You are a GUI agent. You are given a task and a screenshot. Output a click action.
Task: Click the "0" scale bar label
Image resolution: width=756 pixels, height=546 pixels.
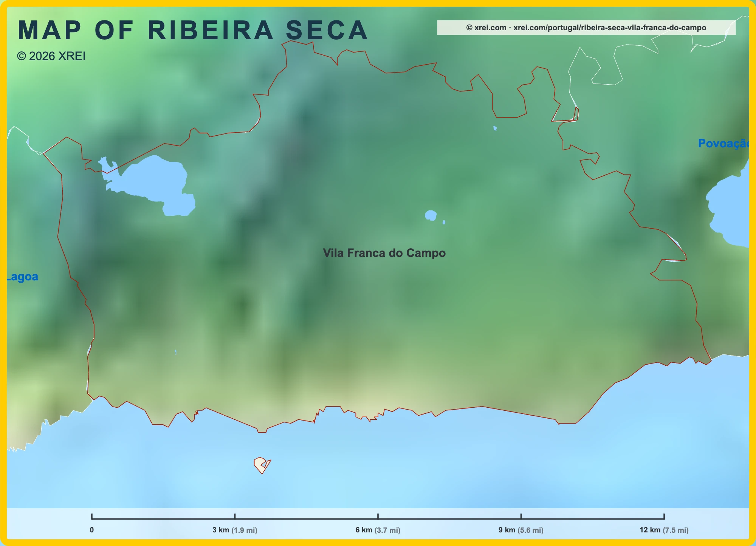point(92,530)
